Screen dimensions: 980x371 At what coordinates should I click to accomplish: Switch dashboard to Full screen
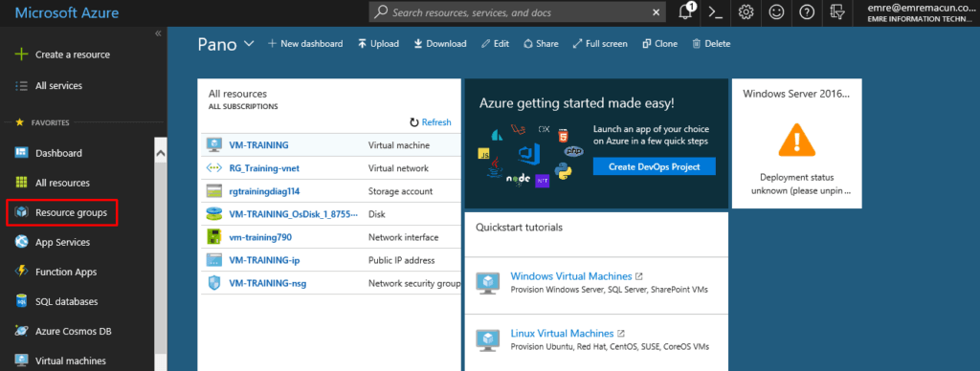click(x=600, y=44)
